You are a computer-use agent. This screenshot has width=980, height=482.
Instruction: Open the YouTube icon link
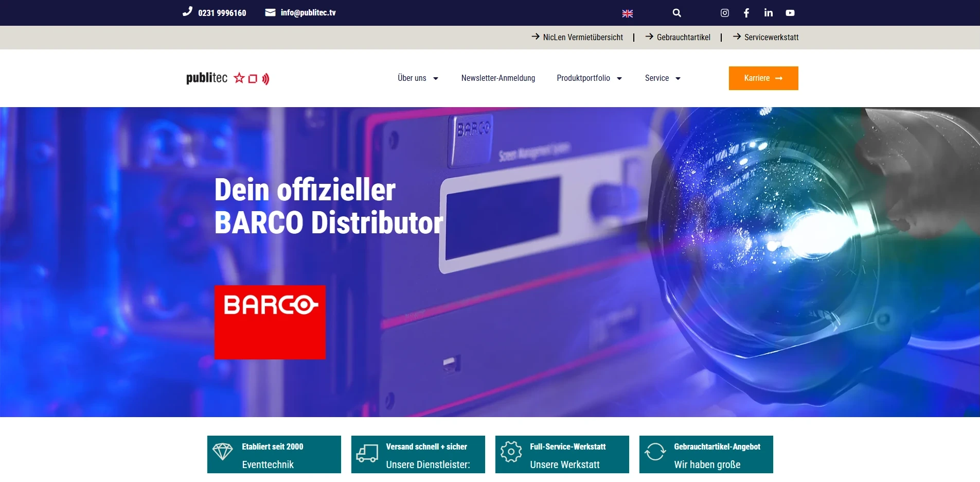[790, 13]
